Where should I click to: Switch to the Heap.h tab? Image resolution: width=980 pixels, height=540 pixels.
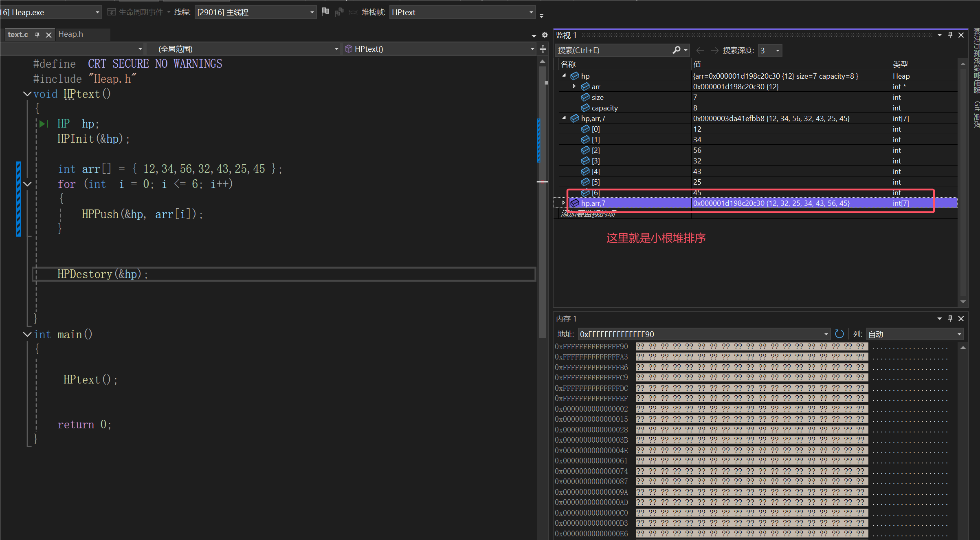point(71,34)
